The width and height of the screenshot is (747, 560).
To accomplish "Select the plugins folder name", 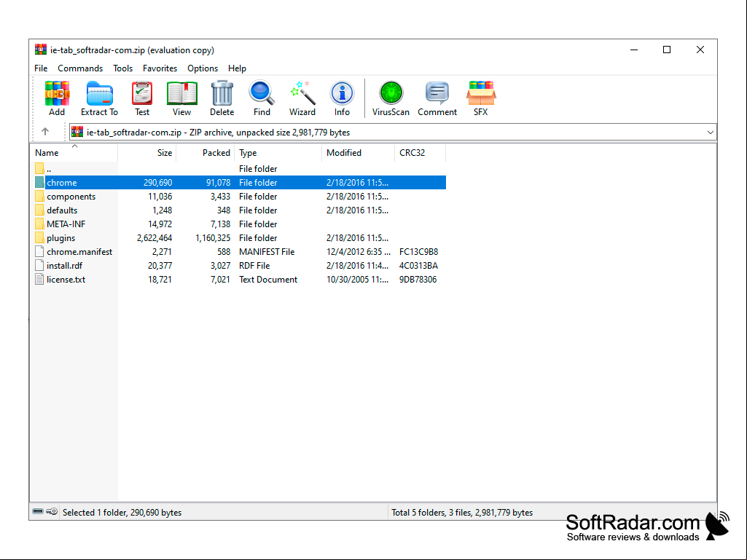I will (x=61, y=237).
